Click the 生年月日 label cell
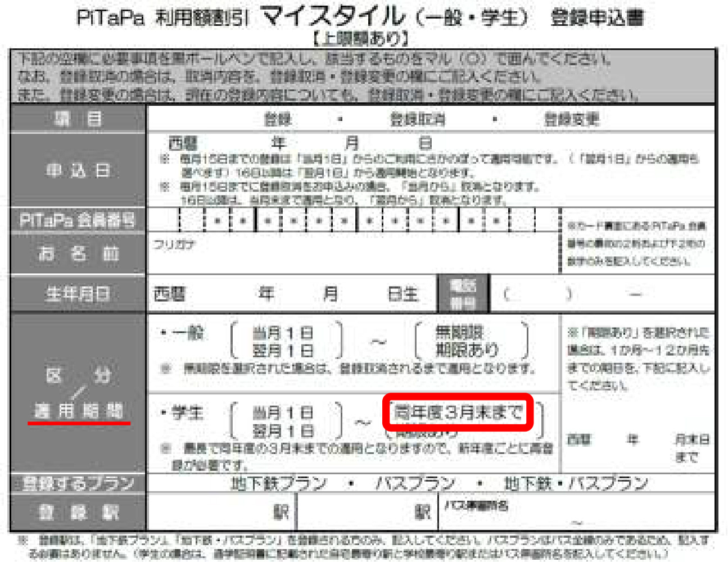This screenshot has height=562, width=728. pos(78,294)
